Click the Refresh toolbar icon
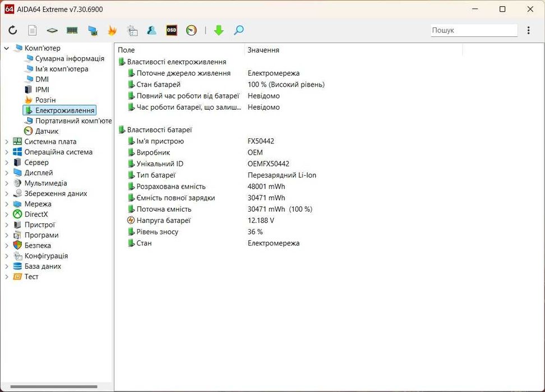 (x=13, y=30)
